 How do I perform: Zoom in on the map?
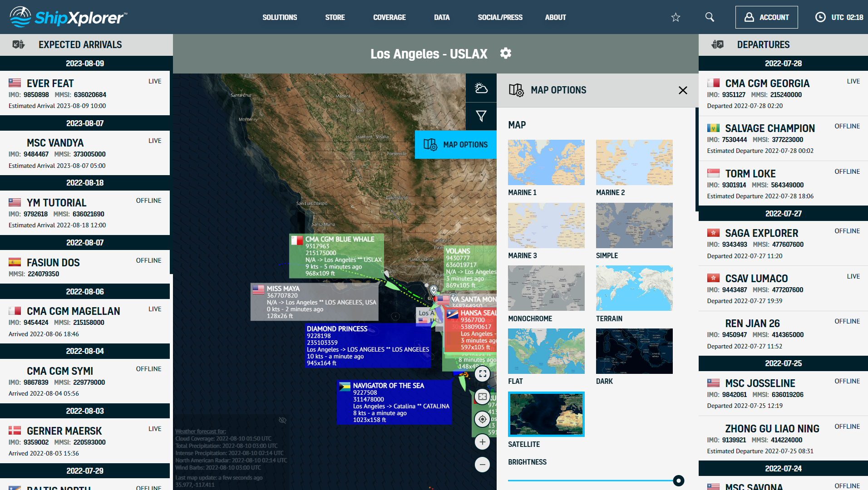tap(482, 442)
